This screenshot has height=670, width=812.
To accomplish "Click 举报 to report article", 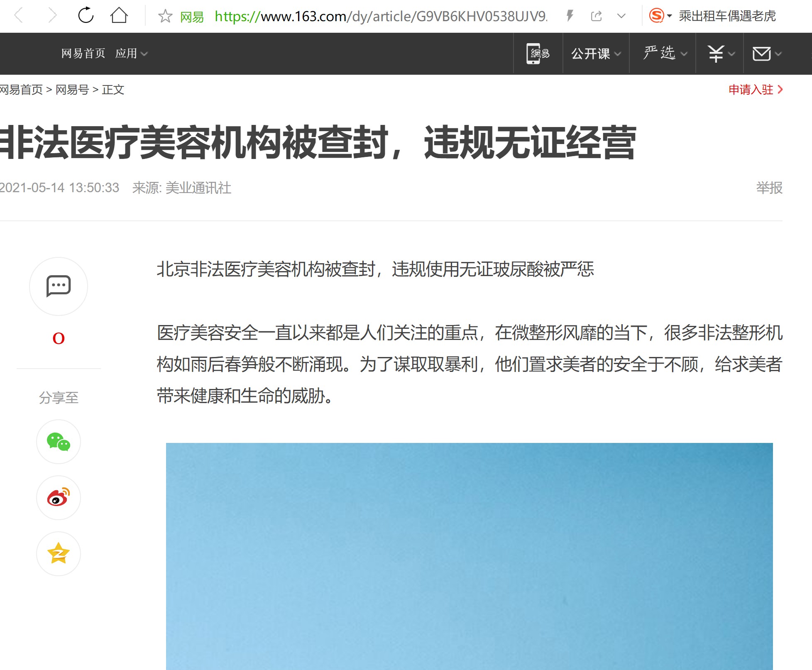I will 769,188.
